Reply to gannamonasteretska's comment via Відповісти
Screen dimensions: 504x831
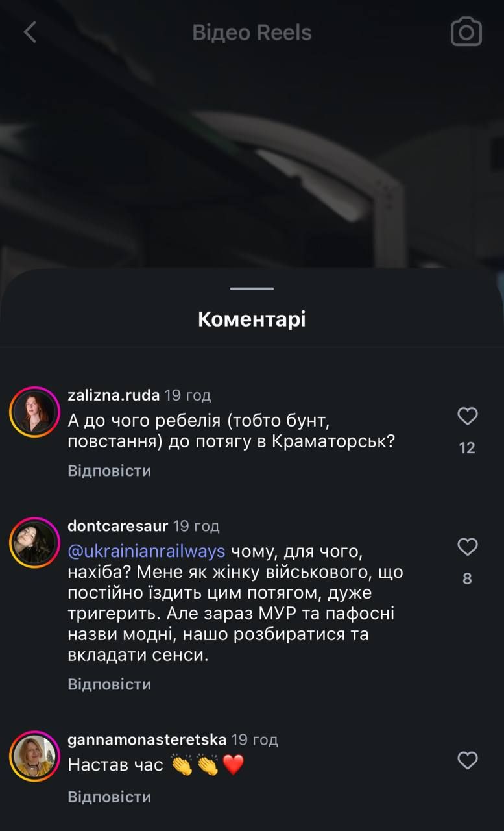[109, 797]
